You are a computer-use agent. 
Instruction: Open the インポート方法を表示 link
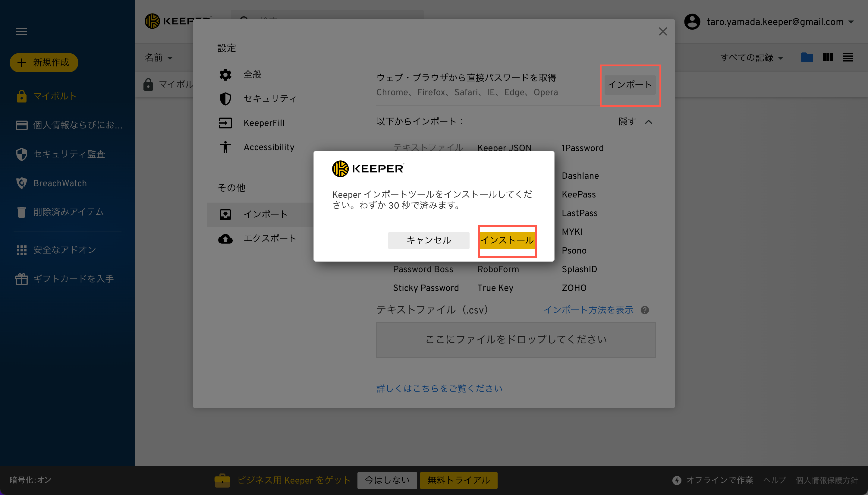pos(588,310)
